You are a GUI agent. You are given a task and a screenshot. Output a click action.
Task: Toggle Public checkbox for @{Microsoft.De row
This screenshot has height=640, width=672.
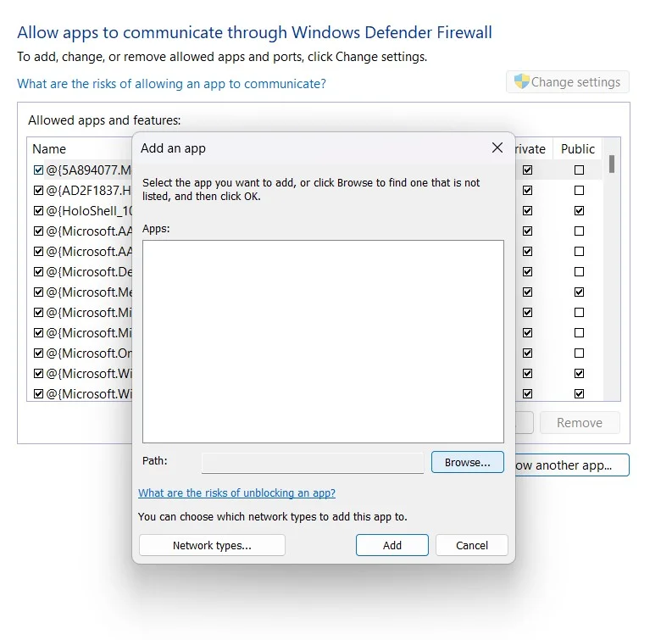click(x=579, y=272)
